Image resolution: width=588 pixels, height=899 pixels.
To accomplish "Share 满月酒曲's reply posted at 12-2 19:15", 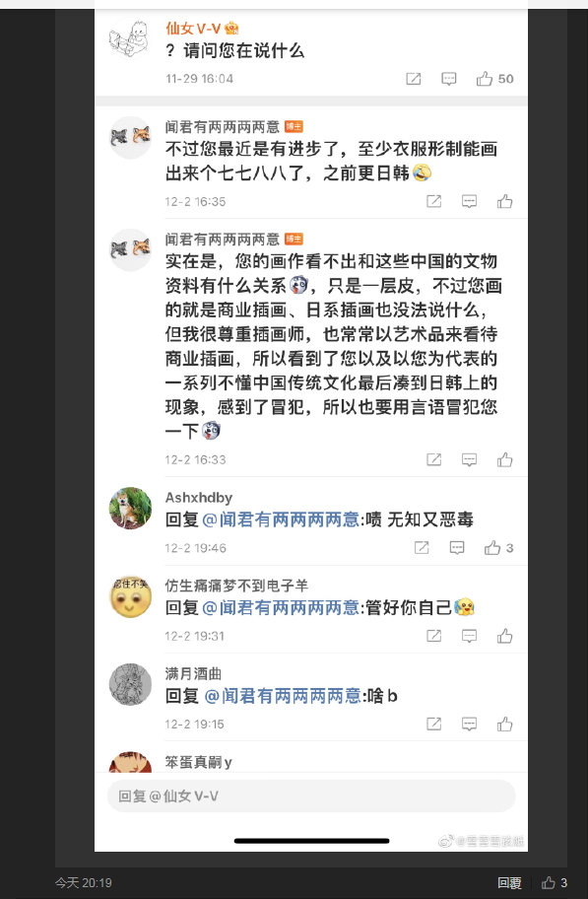I will 433,725.
